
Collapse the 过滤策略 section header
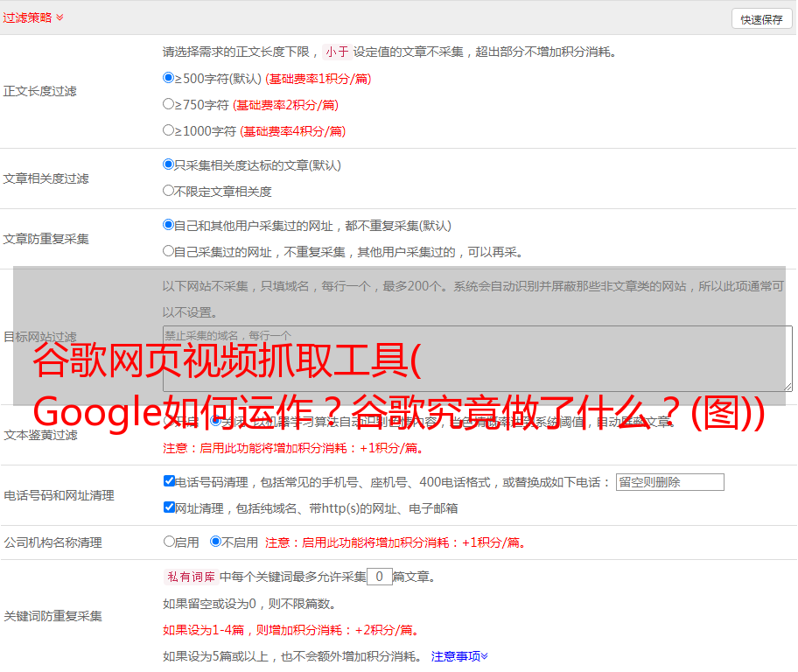33,17
